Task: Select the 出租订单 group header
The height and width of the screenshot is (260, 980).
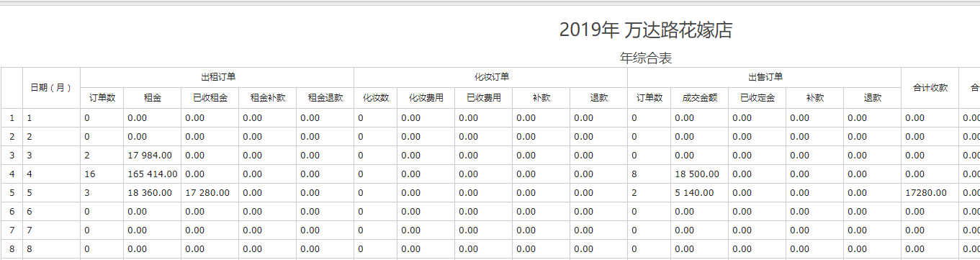Action: click(x=217, y=77)
